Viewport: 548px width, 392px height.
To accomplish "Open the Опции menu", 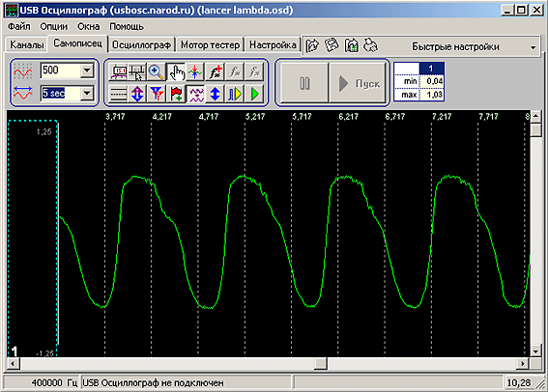I will coord(53,26).
